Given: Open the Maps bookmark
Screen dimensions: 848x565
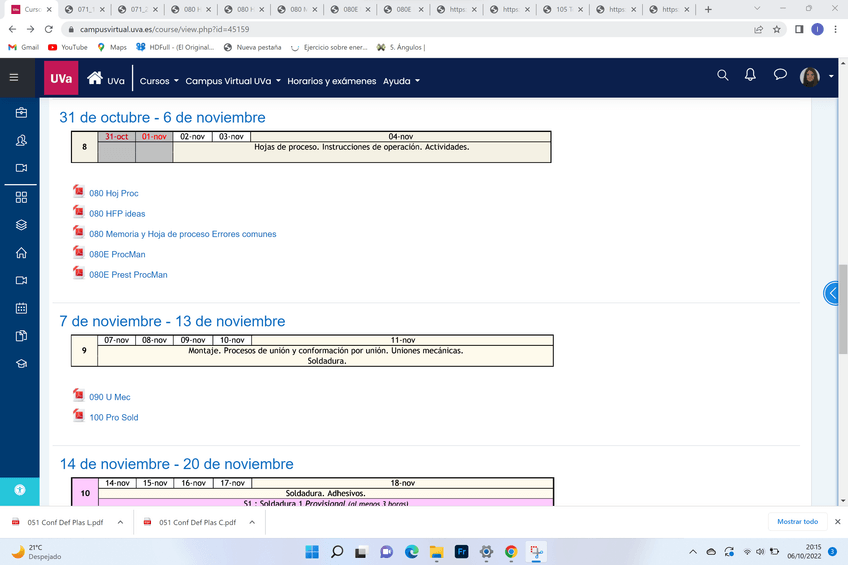Looking at the screenshot, I should tap(112, 47).
